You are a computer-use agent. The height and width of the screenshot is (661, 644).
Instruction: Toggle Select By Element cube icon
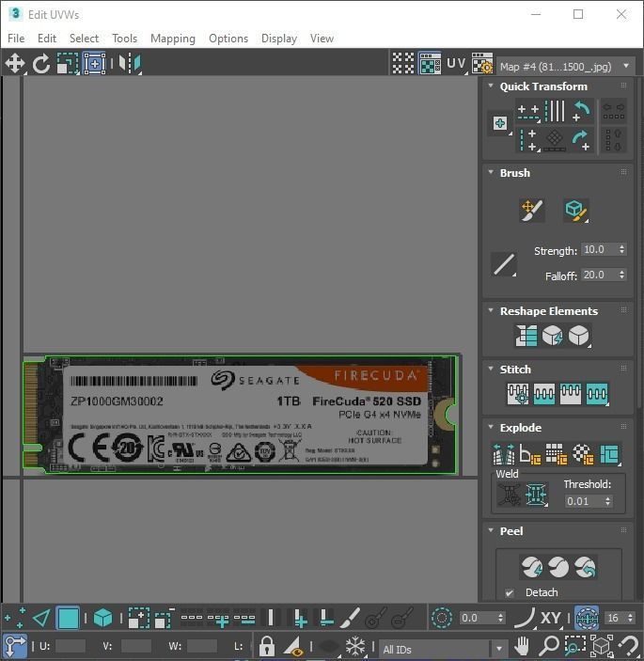tap(102, 618)
